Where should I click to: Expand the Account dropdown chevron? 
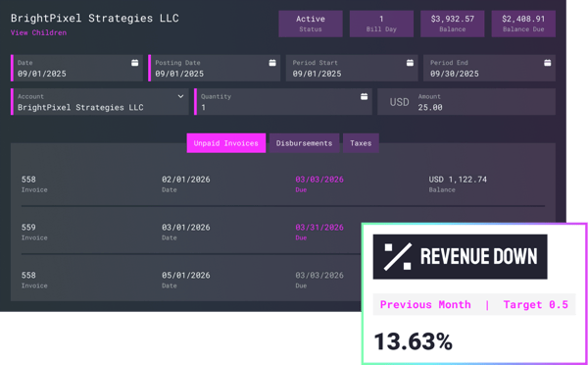tap(180, 96)
